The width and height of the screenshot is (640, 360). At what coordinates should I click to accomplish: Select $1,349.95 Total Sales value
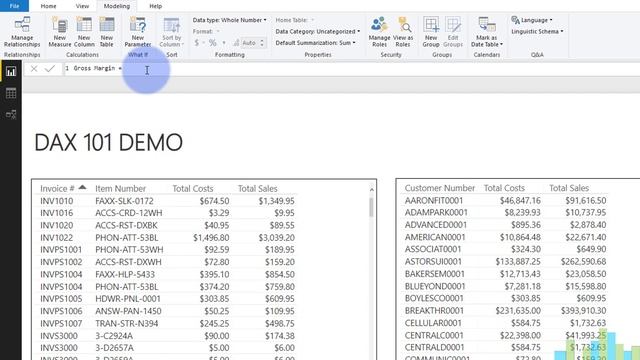point(276,201)
